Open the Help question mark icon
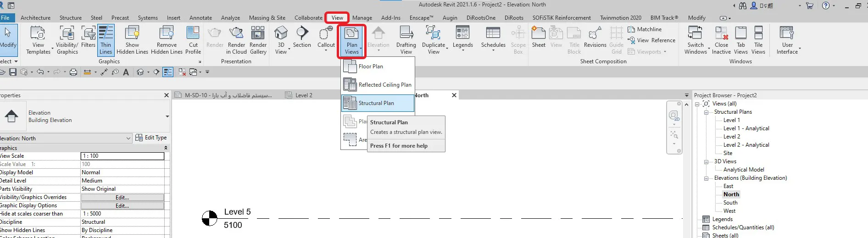The image size is (868, 238). (x=826, y=6)
